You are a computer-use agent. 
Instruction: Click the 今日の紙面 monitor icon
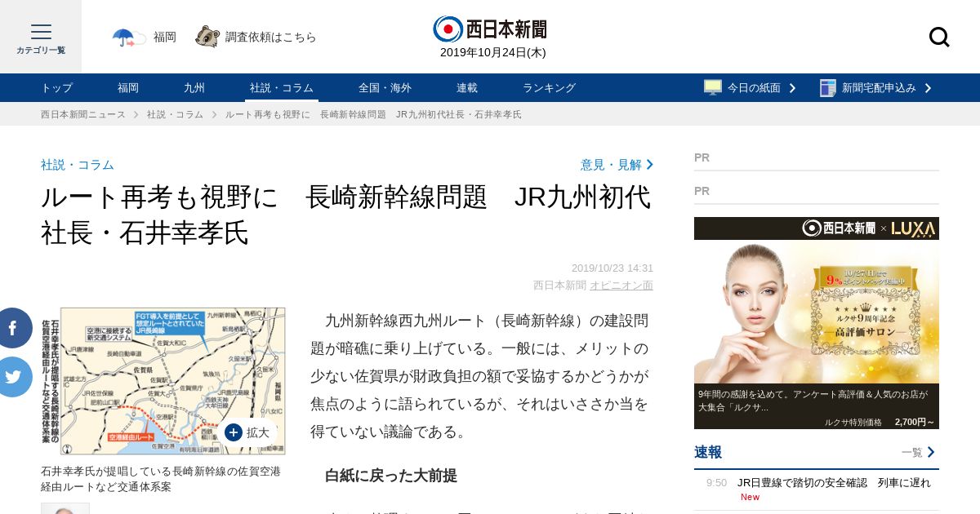tap(713, 87)
